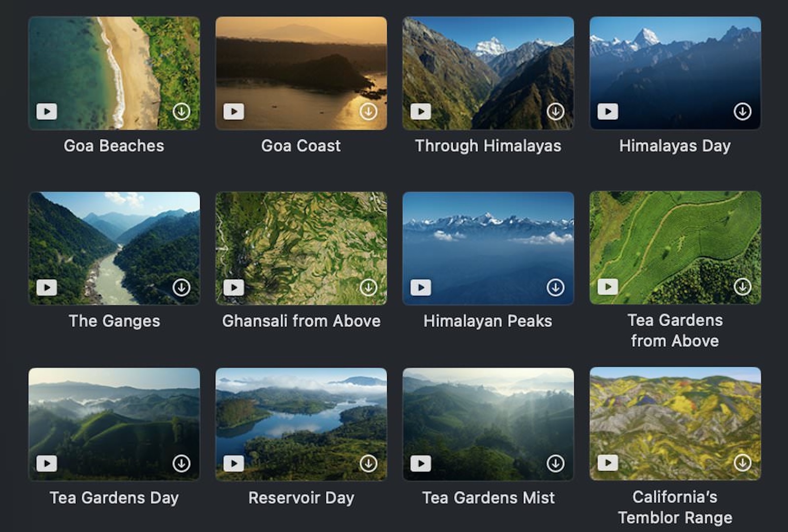The height and width of the screenshot is (532, 788).
Task: Download the Goa Beaches wallpaper
Action: click(182, 112)
